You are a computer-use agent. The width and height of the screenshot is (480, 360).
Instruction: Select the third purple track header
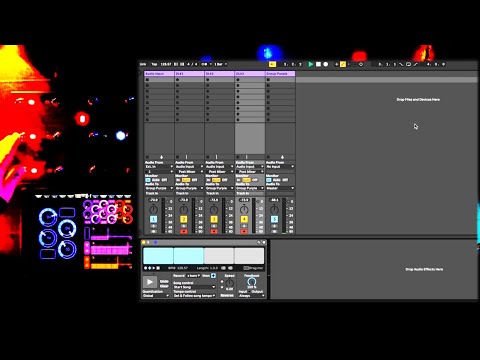[220, 73]
